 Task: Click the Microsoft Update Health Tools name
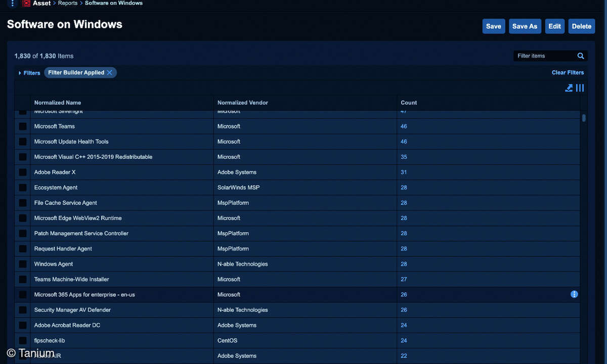coord(71,142)
